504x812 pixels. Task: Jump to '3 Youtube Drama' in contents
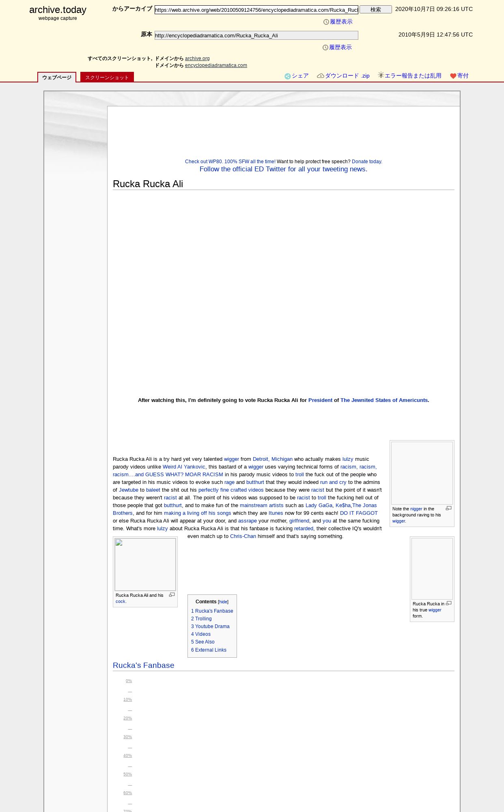coord(210,626)
